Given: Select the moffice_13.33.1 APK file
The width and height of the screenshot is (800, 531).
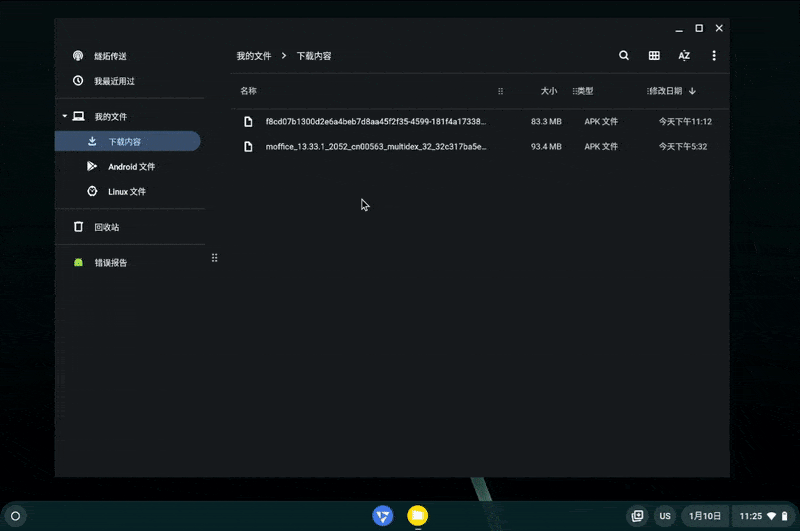Looking at the screenshot, I should [480, 146].
